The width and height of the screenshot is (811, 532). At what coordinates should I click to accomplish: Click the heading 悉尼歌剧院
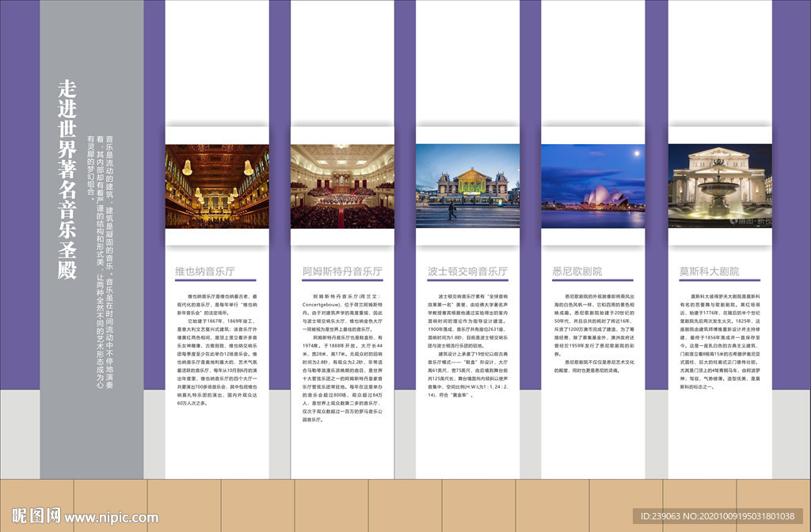click(577, 272)
